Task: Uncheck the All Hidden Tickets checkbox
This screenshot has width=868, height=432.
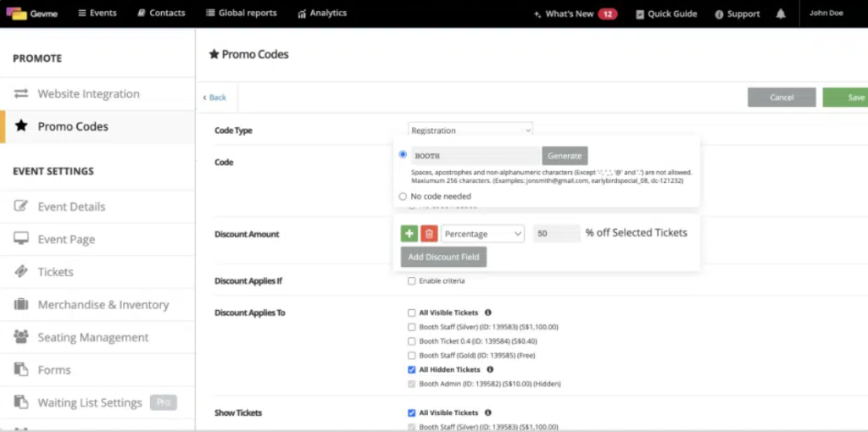Action: pos(411,369)
